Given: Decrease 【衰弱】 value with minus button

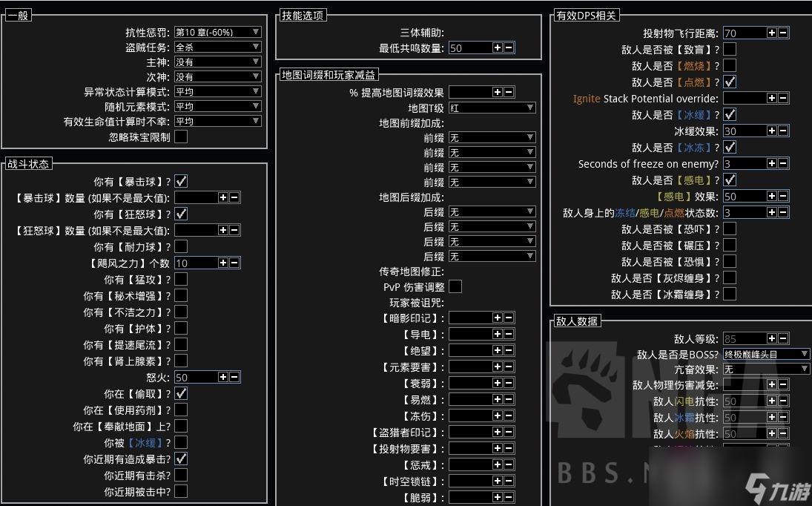Looking at the screenshot, I should pos(509,383).
